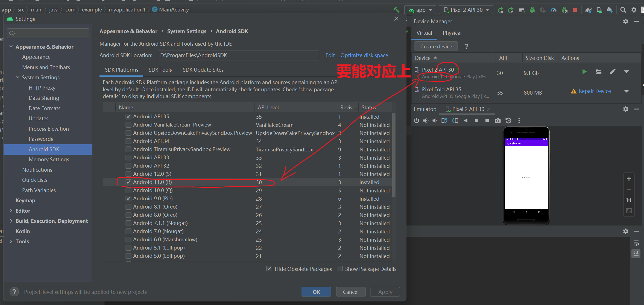Open the Pixel 2 API 30 device dropdown
This screenshot has width=644, height=305.
point(466,10)
